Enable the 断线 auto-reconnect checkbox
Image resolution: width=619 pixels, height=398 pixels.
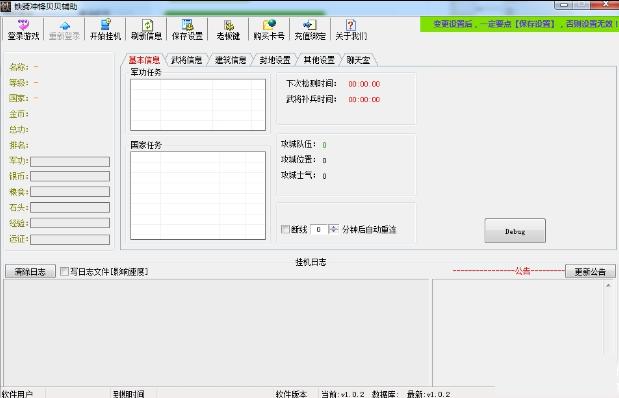285,229
